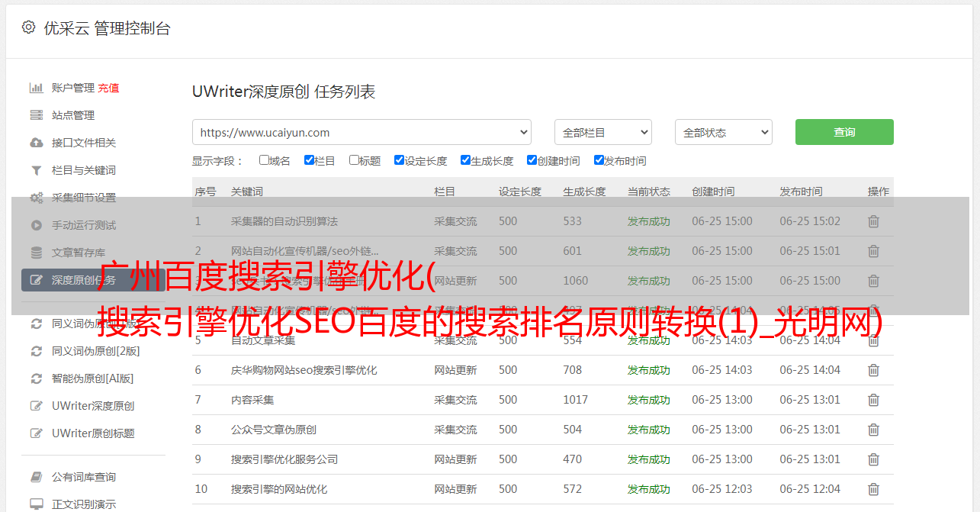
Task: Click keyword 采集器的自动识别算法
Action: 284,221
